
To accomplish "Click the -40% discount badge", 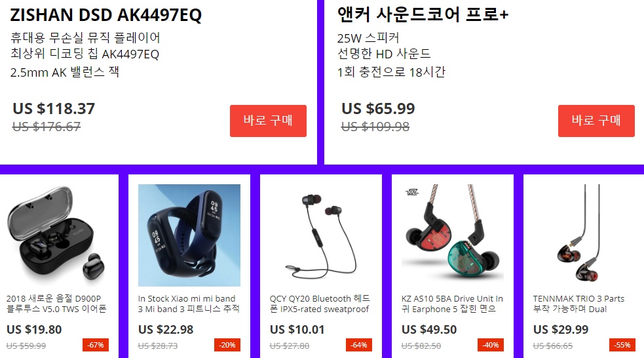I will [x=491, y=345].
